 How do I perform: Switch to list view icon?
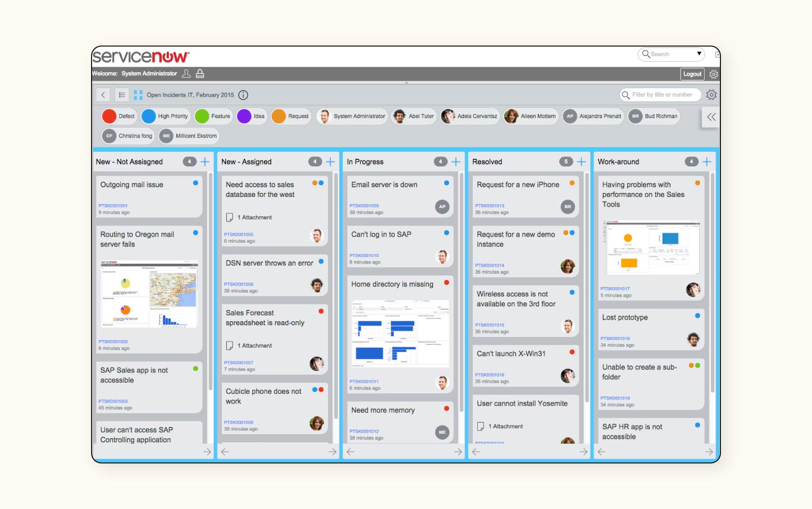tap(122, 95)
